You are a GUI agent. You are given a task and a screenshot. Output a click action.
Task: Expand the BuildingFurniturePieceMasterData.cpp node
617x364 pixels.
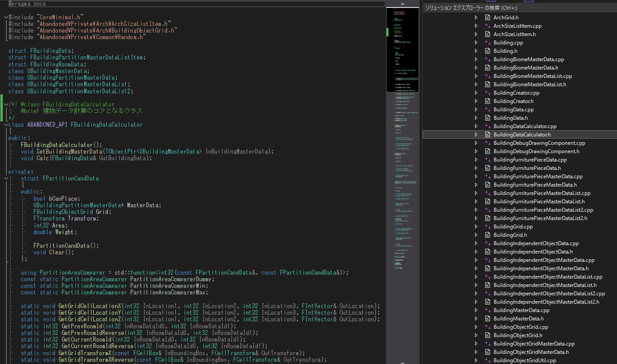(x=476, y=176)
